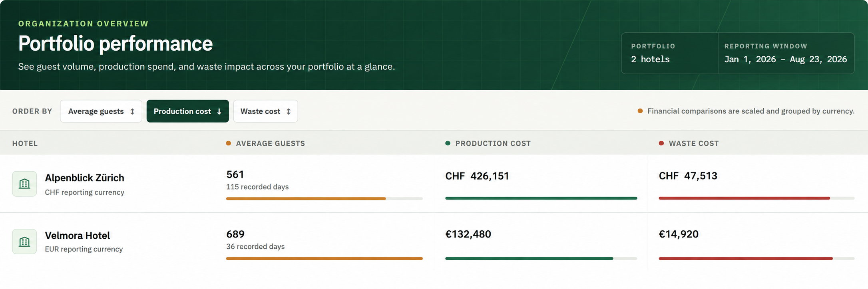Select the value €132,480
This screenshot has height=289, width=868.
(468, 234)
